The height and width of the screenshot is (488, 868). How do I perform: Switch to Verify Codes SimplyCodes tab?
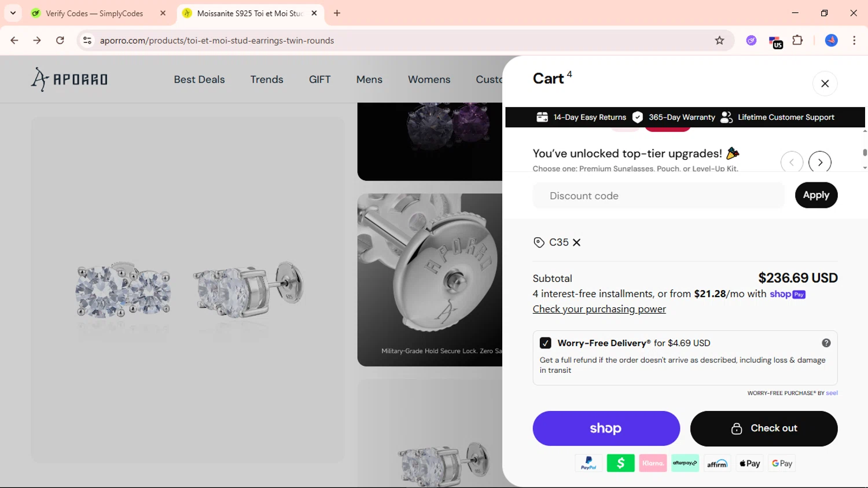94,13
